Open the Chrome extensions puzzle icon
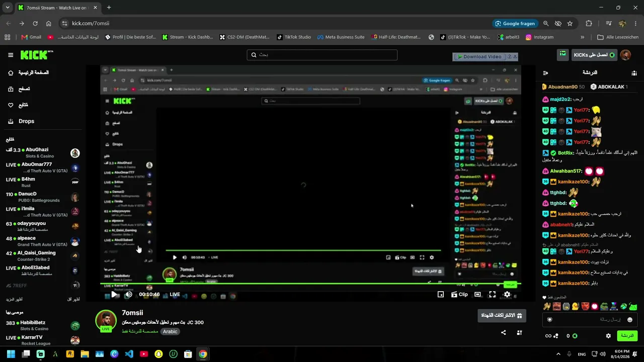 pyautogui.click(x=589, y=24)
